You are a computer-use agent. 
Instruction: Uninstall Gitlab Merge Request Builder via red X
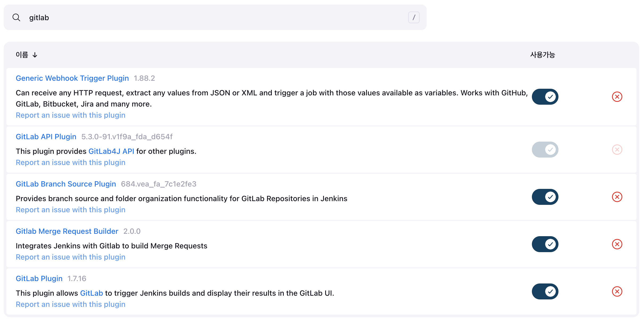pos(617,244)
